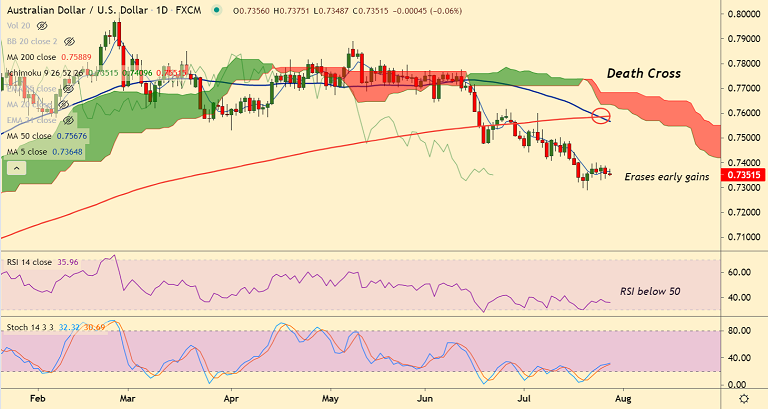Select the Death Cross annotation text
This screenshot has height=409, width=768.
click(x=644, y=73)
